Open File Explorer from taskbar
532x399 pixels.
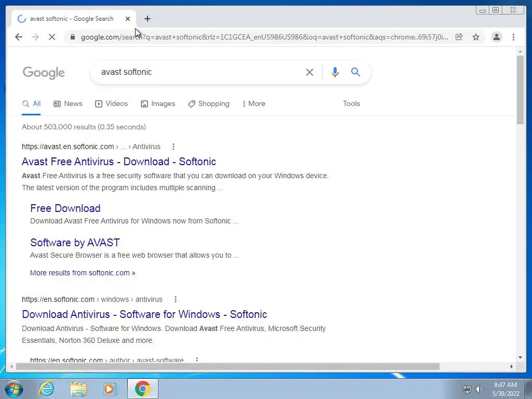pos(78,389)
